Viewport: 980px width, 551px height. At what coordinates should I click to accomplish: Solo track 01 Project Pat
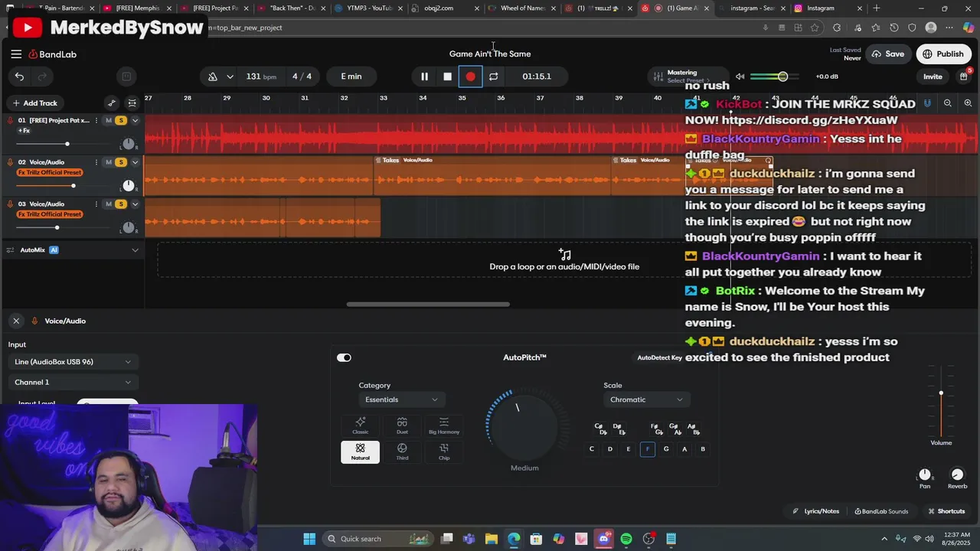pos(121,121)
